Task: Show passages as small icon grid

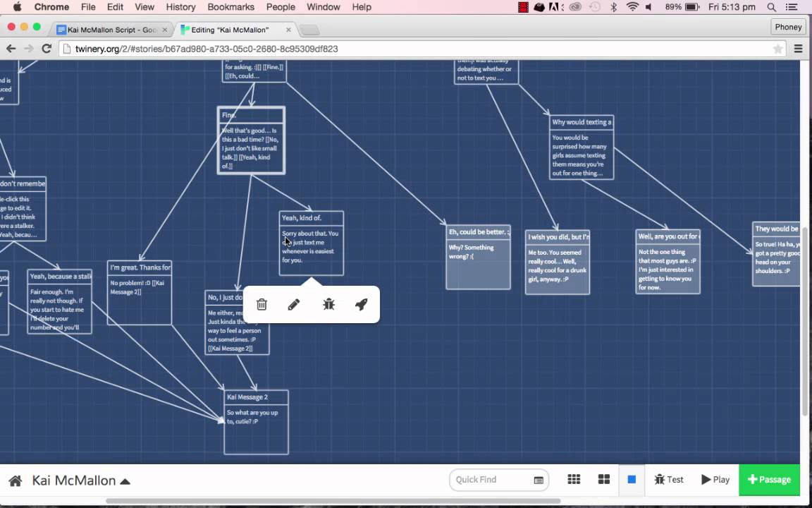Action: tap(574, 479)
